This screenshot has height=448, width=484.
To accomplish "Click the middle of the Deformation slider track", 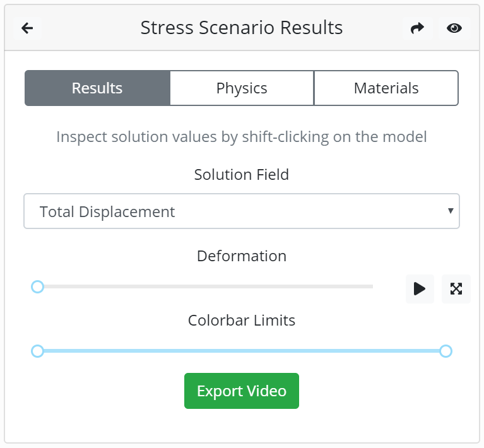I will tap(205, 287).
